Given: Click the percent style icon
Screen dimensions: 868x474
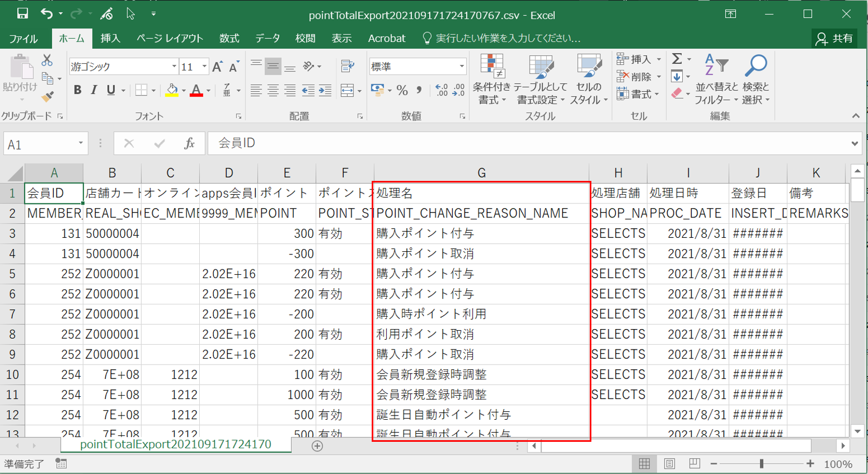Looking at the screenshot, I should click(x=402, y=90).
